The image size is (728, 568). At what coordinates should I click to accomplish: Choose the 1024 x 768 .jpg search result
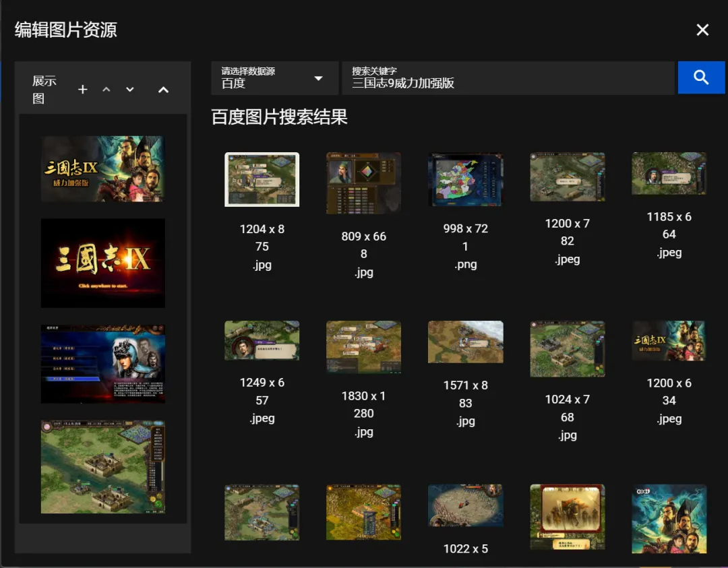[x=568, y=349]
